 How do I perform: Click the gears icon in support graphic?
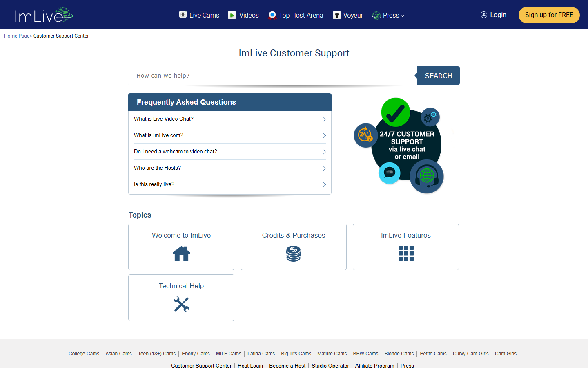coord(430,117)
